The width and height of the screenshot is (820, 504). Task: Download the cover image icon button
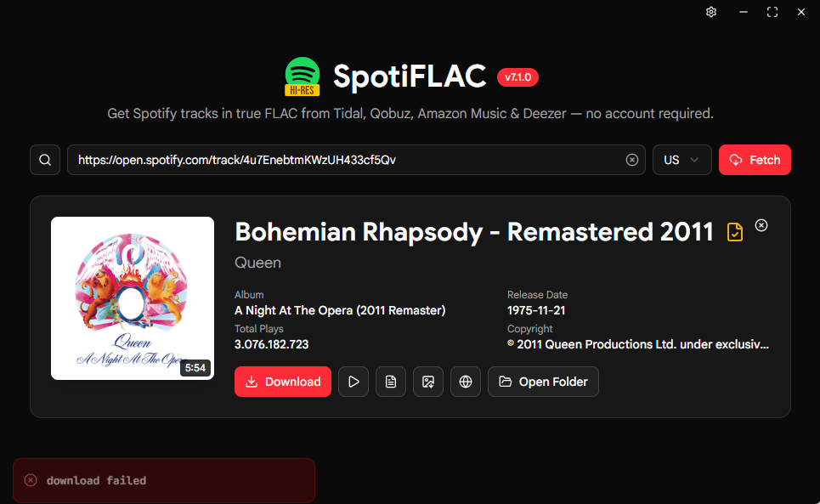tap(428, 382)
